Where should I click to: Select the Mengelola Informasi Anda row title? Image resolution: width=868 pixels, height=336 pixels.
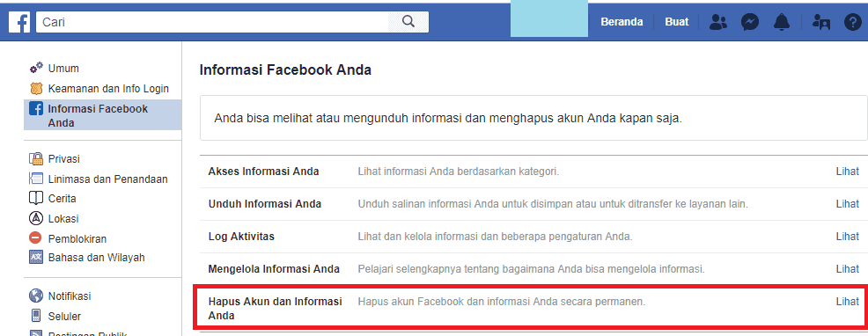point(274,269)
